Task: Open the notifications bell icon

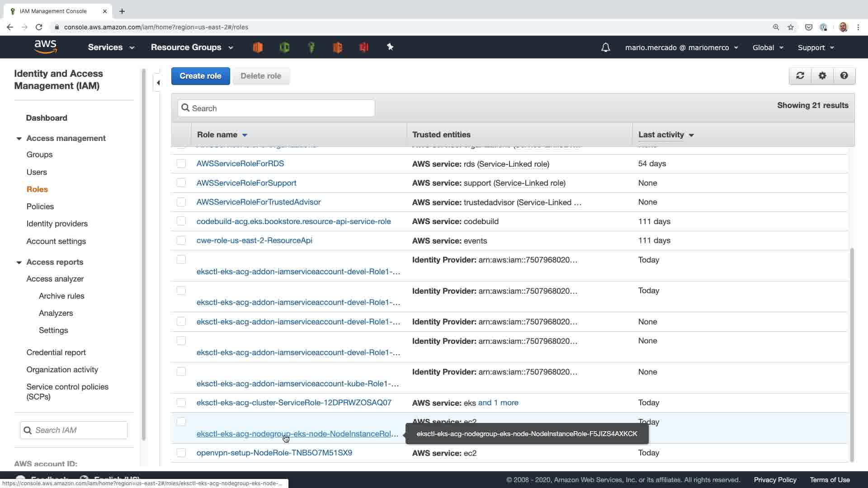Action: pyautogui.click(x=605, y=47)
